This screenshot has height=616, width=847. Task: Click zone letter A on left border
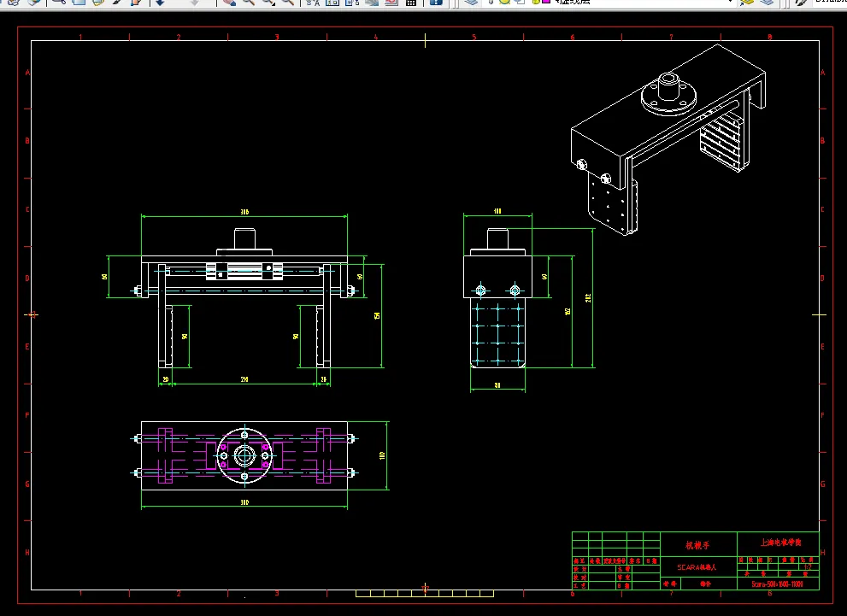(x=27, y=73)
